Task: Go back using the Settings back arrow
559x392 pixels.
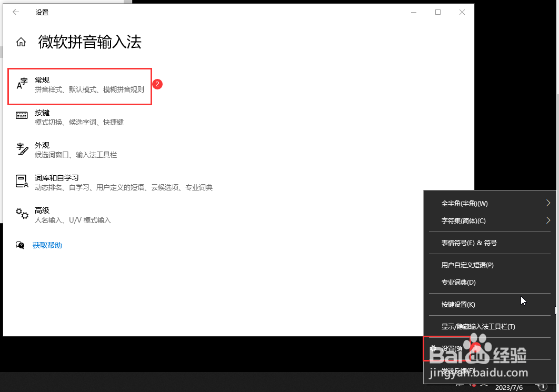Action: pos(16,12)
